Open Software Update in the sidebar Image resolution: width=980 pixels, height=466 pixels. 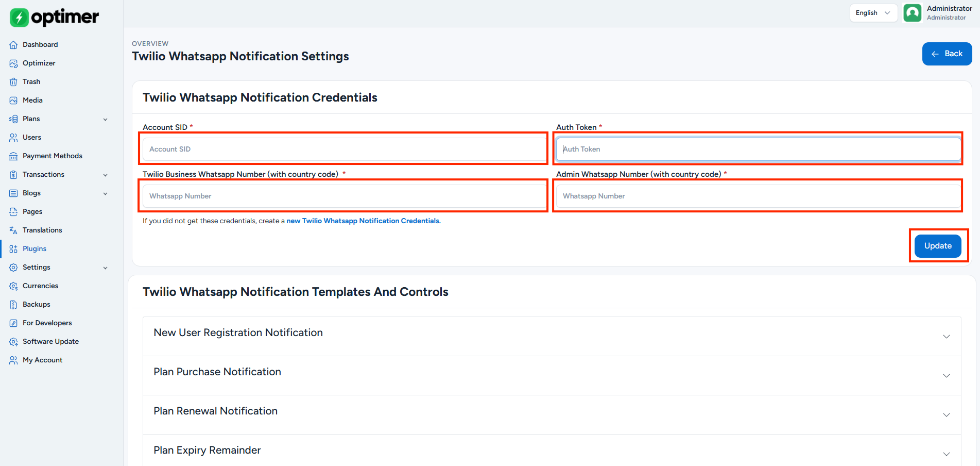point(50,342)
